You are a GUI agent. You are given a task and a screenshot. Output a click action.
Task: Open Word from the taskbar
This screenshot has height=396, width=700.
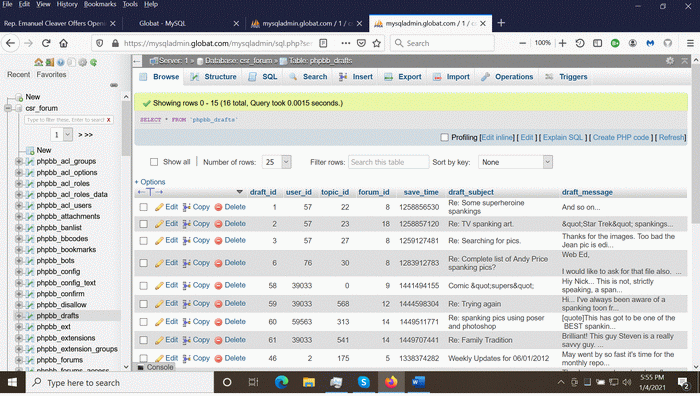[x=418, y=382]
